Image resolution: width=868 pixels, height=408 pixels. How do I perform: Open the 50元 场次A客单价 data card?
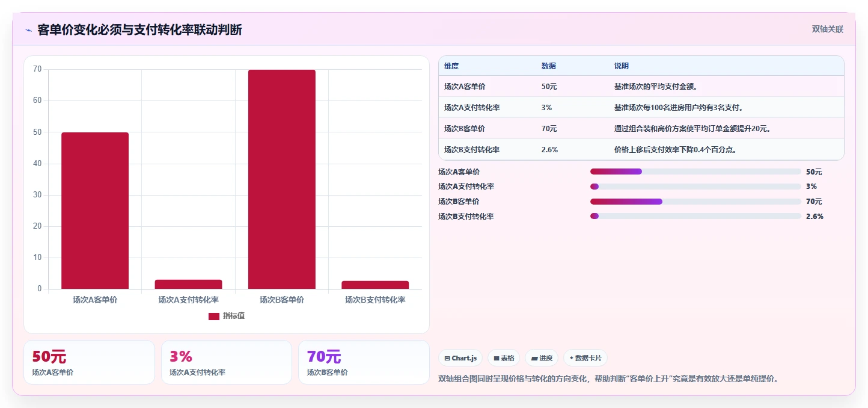tap(89, 362)
